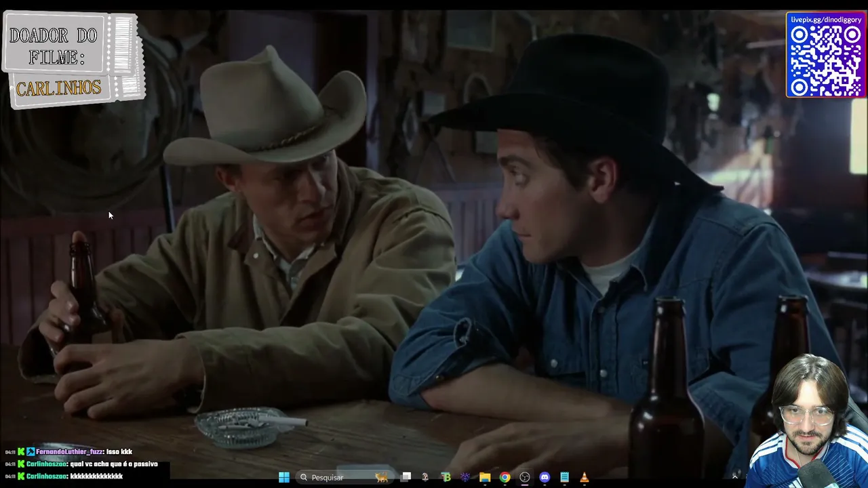This screenshot has height=488, width=868.
Task: Switch to VLC media player on taskbar
Action: 584,477
